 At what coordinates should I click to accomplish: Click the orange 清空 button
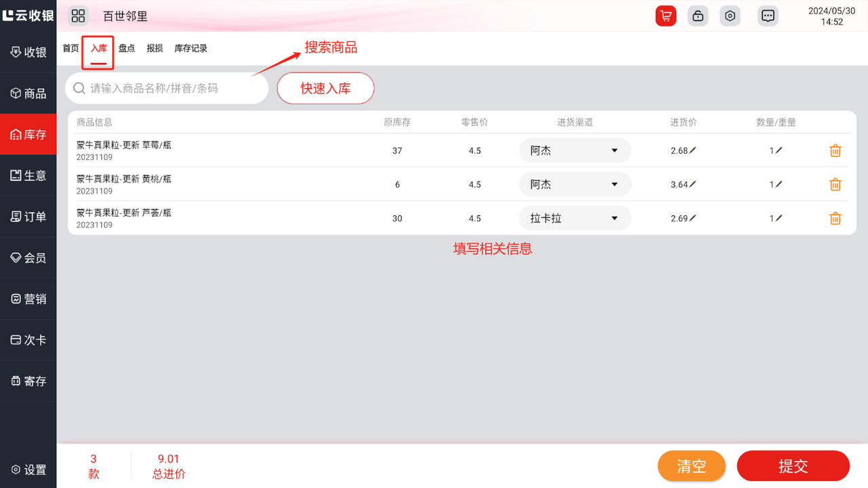[691, 466]
